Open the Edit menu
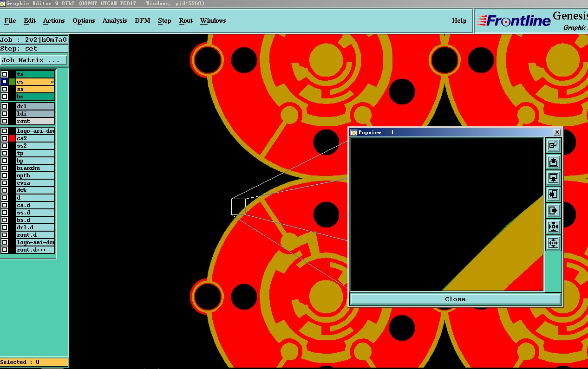 pyautogui.click(x=30, y=20)
